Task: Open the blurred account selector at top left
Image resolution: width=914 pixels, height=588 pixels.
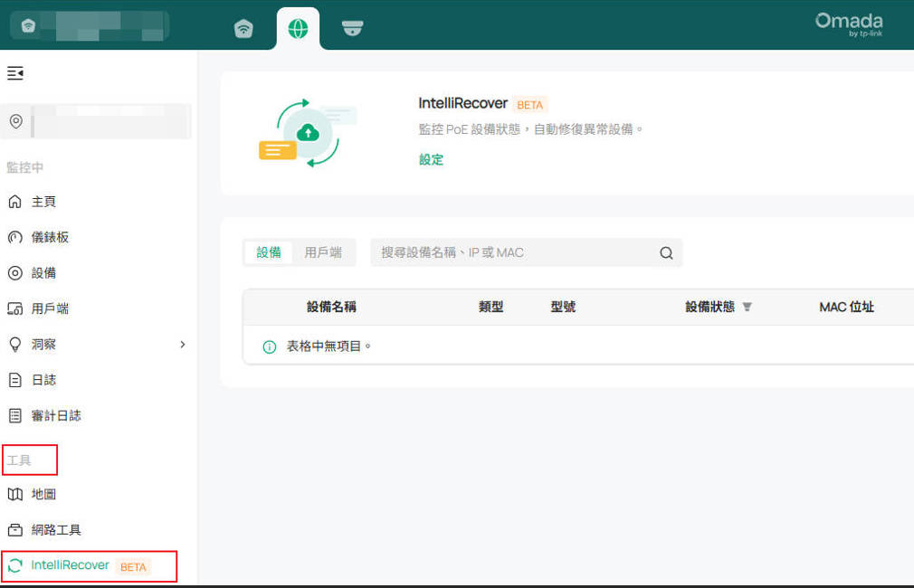Action: coord(90,25)
